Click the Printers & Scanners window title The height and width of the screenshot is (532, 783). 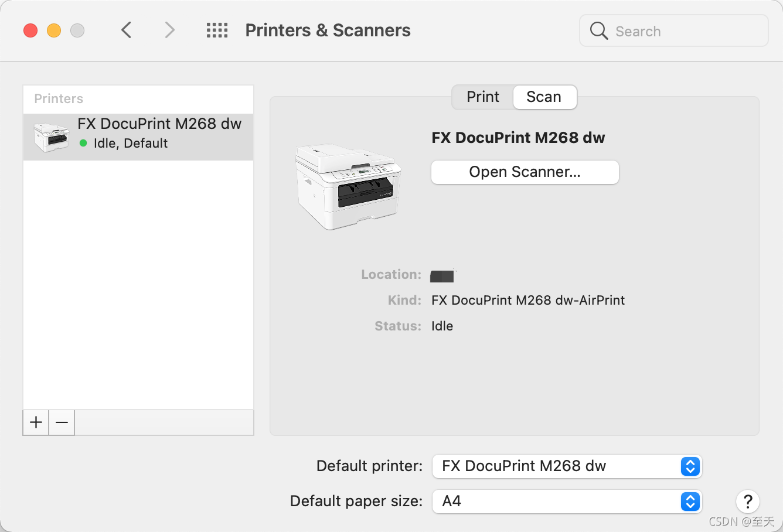pos(328,30)
